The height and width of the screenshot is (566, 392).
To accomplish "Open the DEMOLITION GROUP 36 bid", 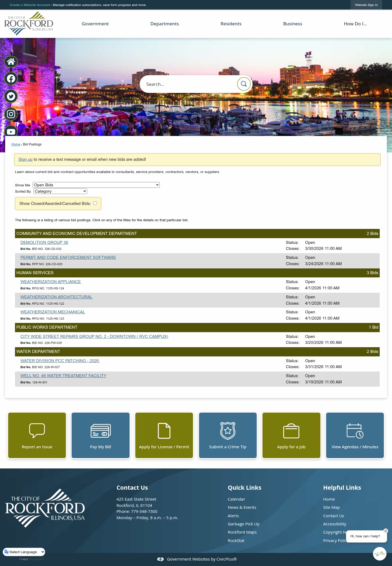I will (44, 243).
